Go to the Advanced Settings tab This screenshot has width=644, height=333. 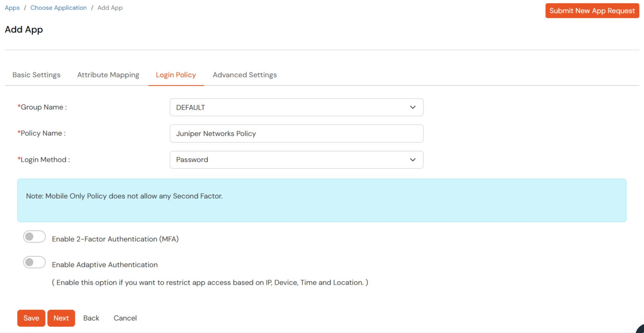tap(245, 75)
